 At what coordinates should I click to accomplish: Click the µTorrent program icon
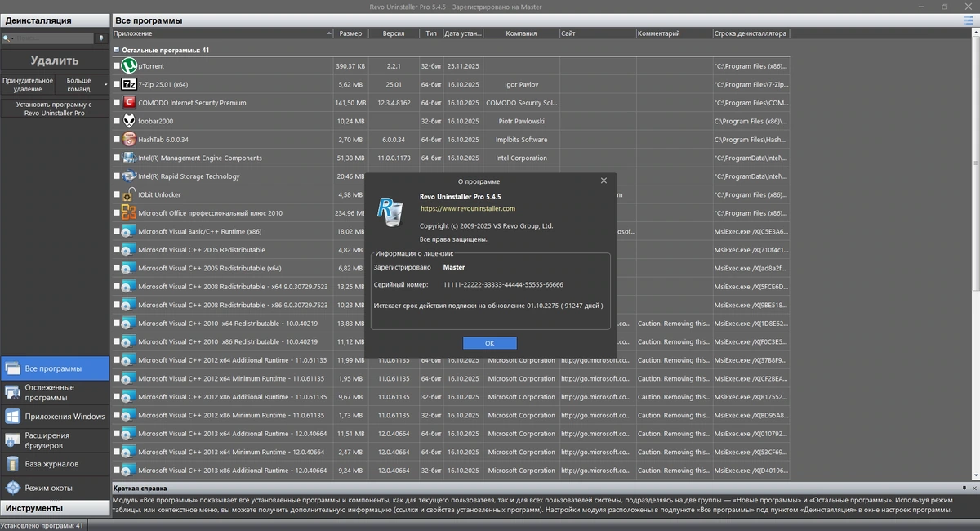click(x=128, y=66)
